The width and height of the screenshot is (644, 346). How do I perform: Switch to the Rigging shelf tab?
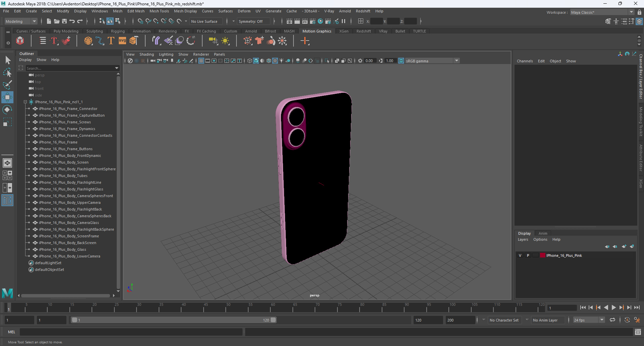click(x=118, y=31)
